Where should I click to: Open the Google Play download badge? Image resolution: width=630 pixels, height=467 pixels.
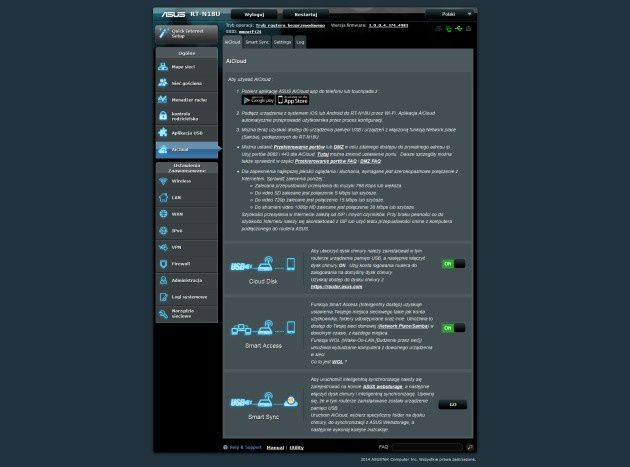pos(258,100)
